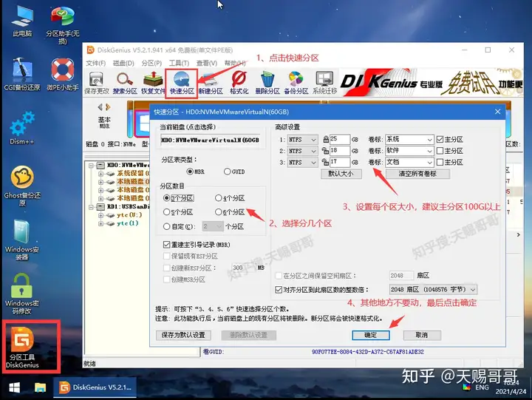The image size is (532, 400).
Task: Click DiskGenius V5.2.1 taskbar button
Action: click(95, 387)
